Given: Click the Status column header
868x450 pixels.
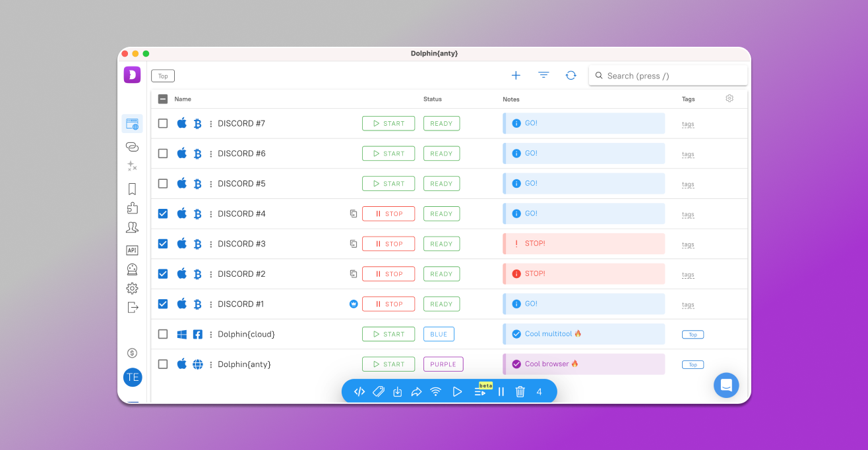Looking at the screenshot, I should pyautogui.click(x=433, y=99).
